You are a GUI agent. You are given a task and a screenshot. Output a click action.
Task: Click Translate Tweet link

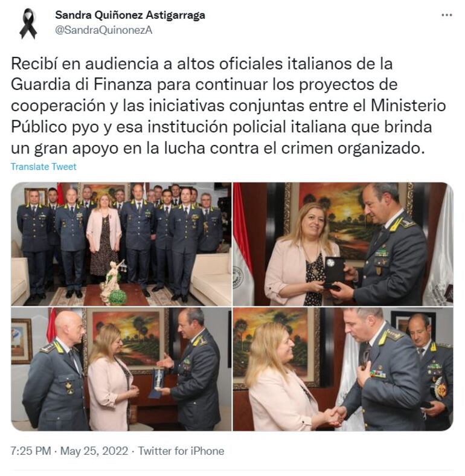click(43, 167)
